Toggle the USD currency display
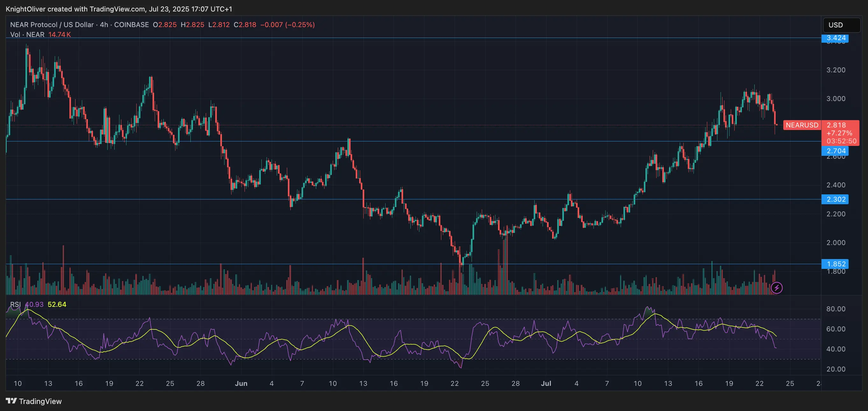This screenshot has height=411, width=868. (841, 25)
